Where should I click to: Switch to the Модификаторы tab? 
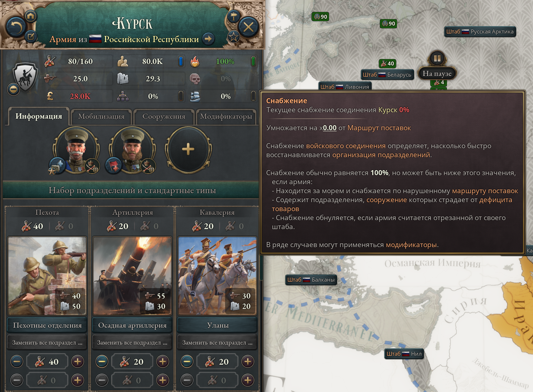[x=226, y=117]
